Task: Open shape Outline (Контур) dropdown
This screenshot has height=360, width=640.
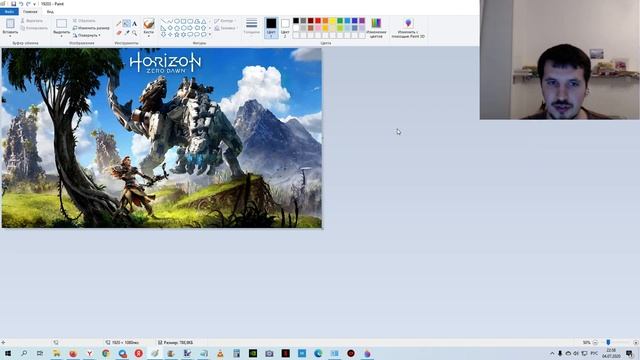Action: click(224, 20)
